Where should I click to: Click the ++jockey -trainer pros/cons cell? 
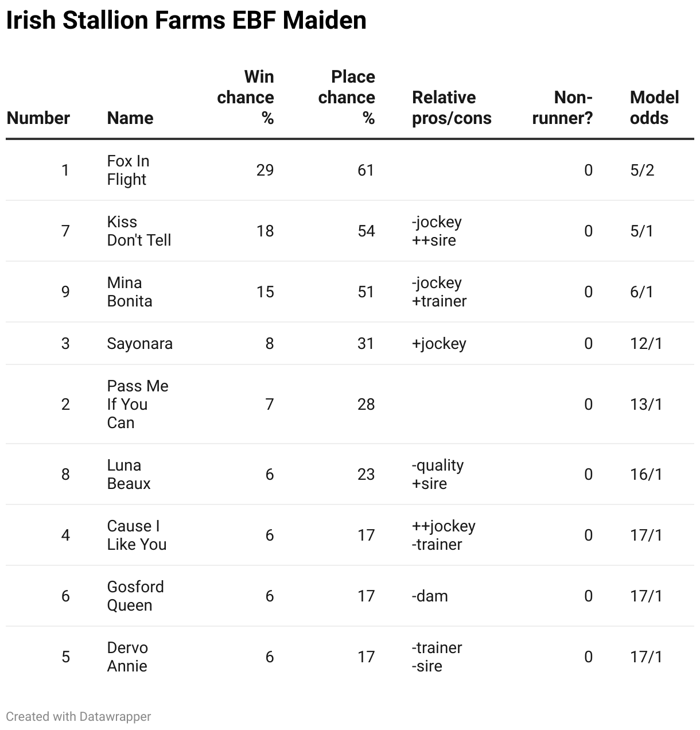(x=444, y=535)
